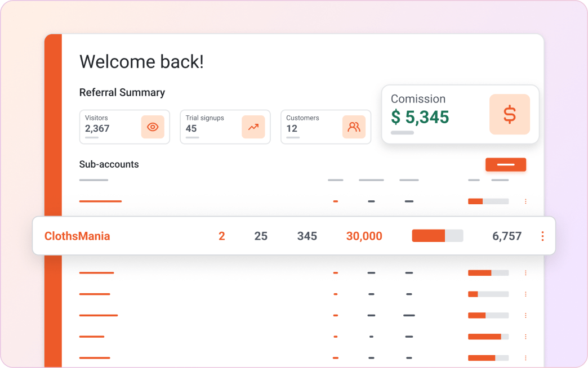This screenshot has height=368, width=588.
Task: Open three-dot menu on first sub-account row
Action: [x=525, y=201]
